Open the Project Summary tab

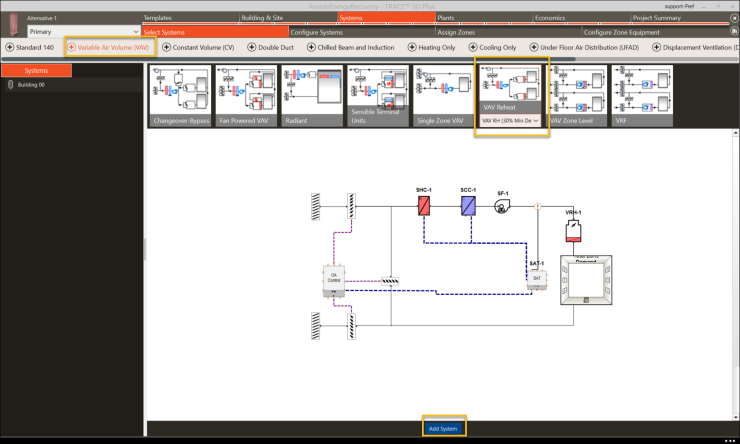click(680, 18)
